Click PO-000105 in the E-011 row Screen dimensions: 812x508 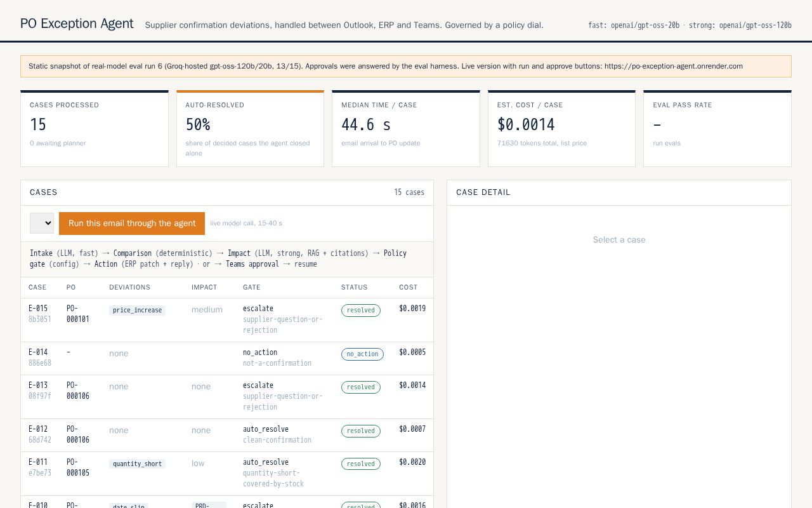tap(78, 467)
